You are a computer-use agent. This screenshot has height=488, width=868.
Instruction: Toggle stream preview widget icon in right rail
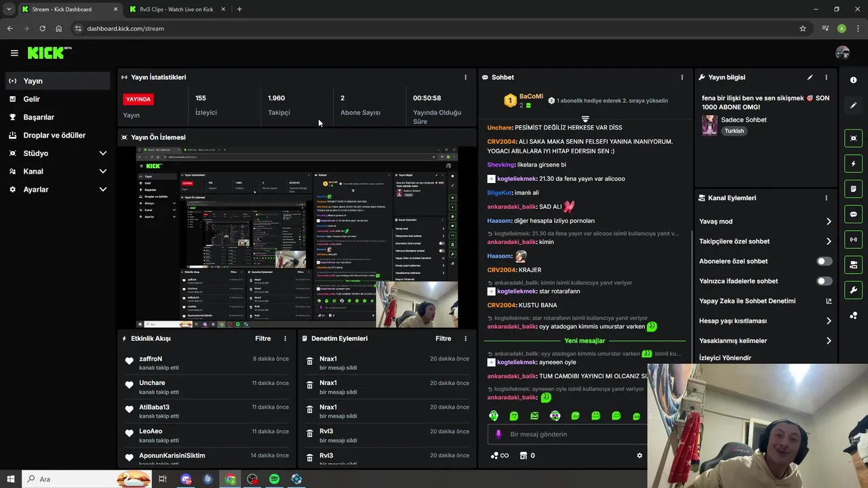coord(853,138)
